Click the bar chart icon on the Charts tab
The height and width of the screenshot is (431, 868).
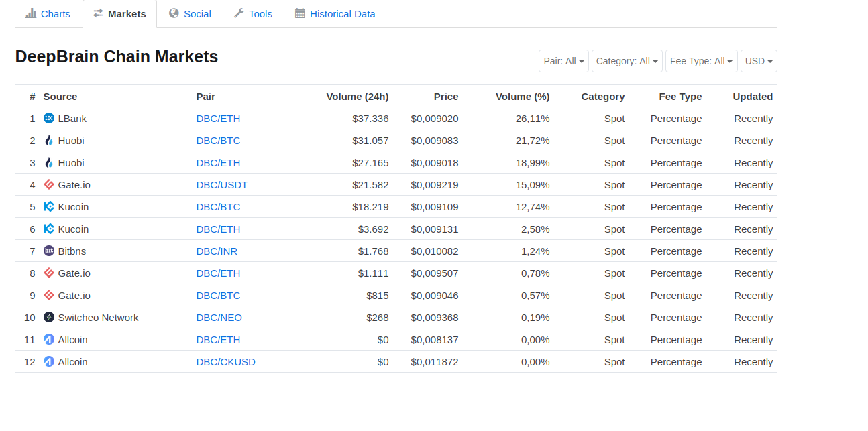(31, 13)
